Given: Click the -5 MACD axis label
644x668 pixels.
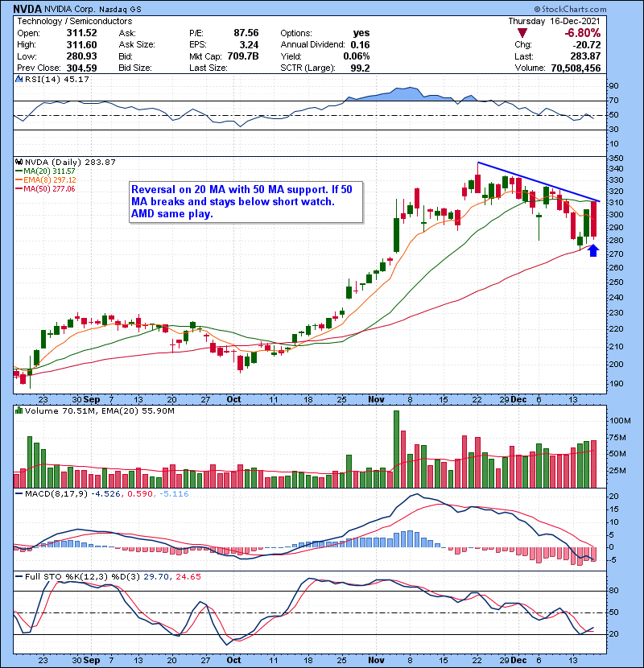Looking at the screenshot, I should [612, 560].
